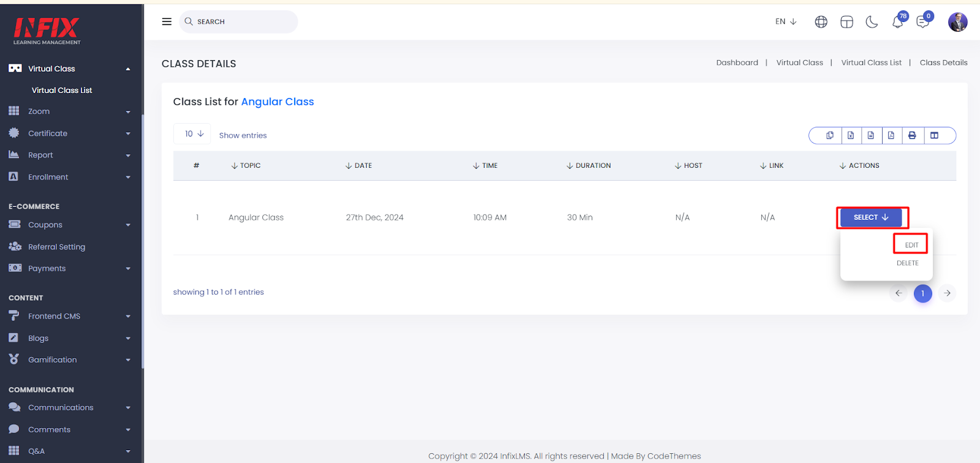Click the copy table icon
The height and width of the screenshot is (463, 980).
coord(830,135)
